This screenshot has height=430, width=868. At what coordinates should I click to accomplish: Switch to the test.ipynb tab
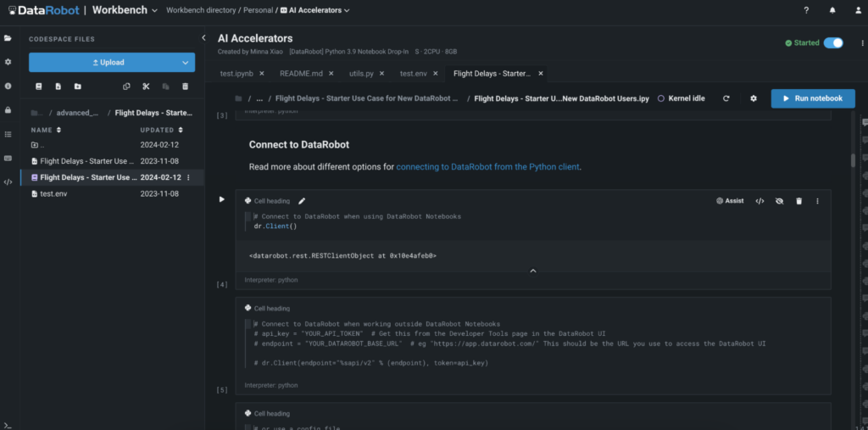pos(237,73)
